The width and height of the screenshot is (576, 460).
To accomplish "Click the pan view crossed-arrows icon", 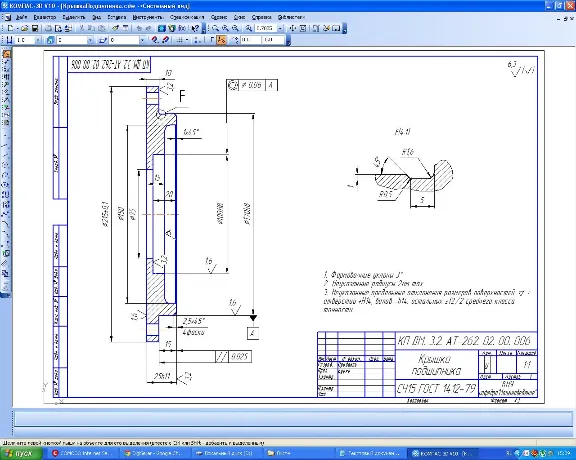I will 292,28.
